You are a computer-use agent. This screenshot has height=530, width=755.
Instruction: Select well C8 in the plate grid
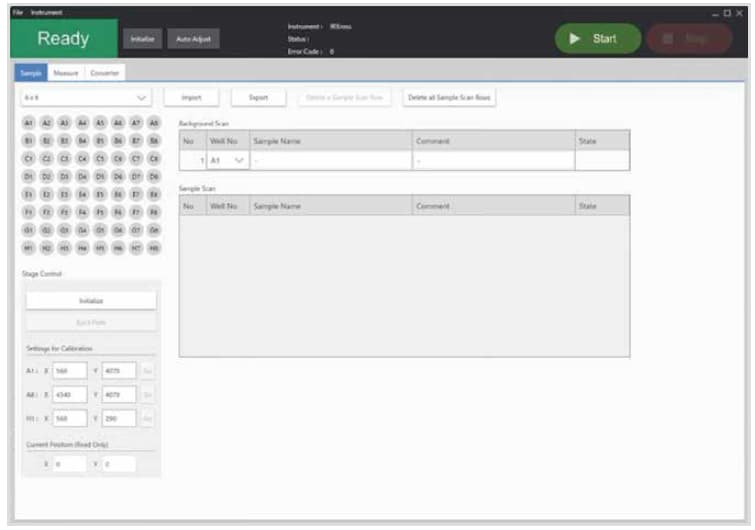pyautogui.click(x=154, y=158)
